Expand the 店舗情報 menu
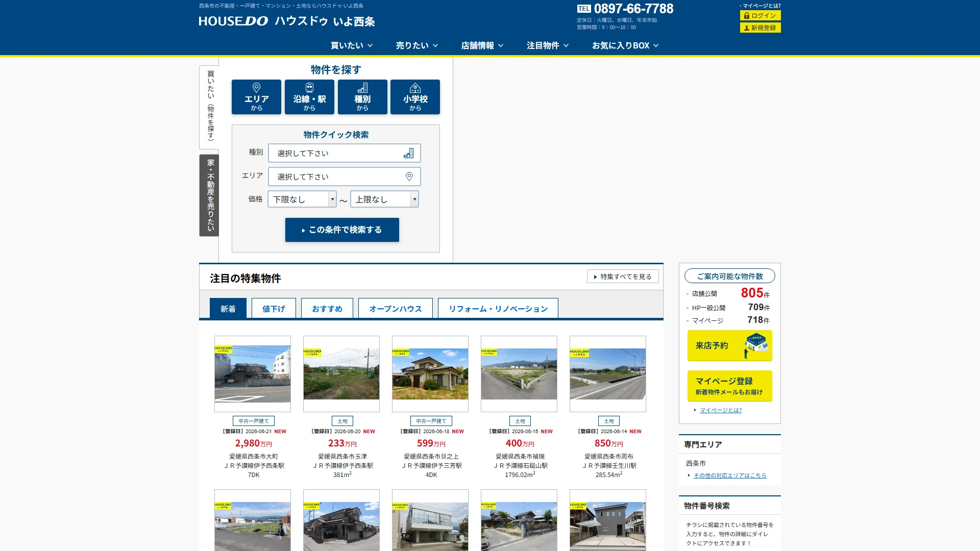980x551 pixels. (x=482, y=45)
